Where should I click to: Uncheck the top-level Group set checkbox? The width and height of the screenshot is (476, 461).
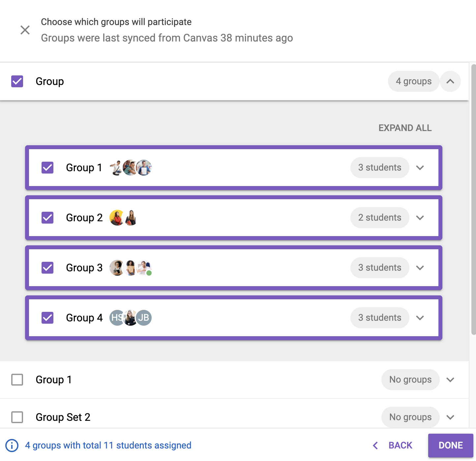[x=17, y=81]
